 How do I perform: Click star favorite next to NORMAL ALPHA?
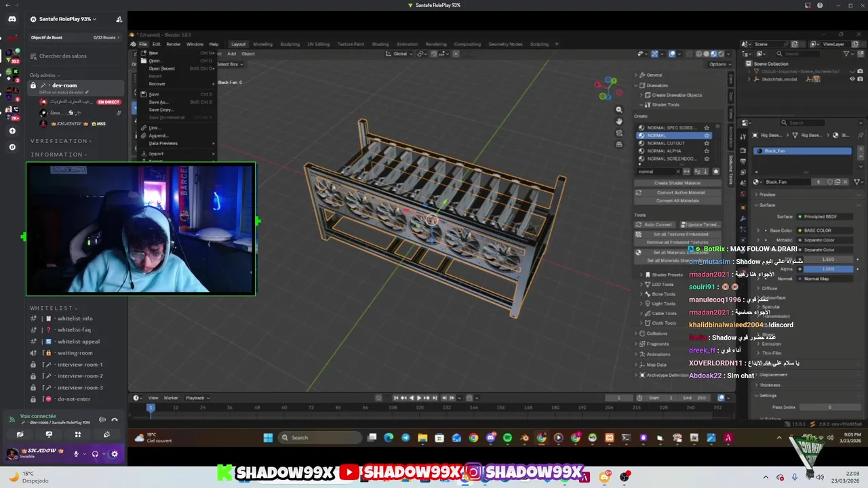(x=707, y=151)
